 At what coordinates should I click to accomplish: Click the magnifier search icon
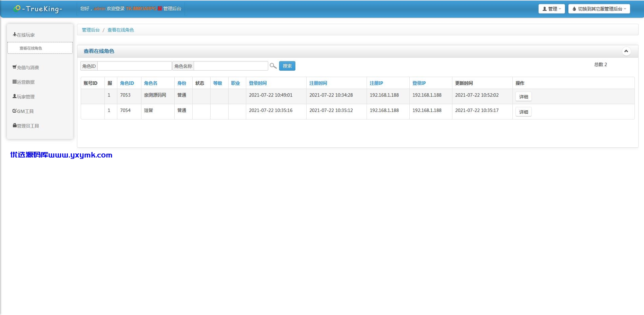point(273,66)
